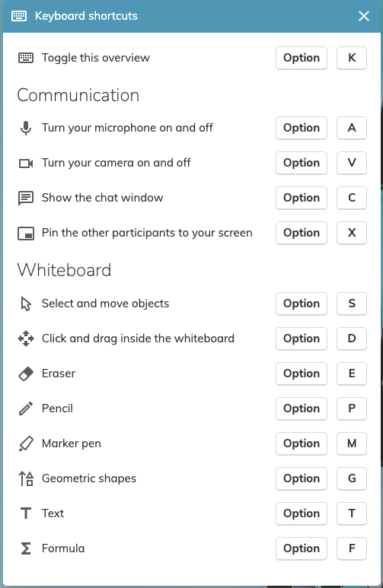Screen dimensions: 383x588
Task: Click the camera icon
Action: tap(26, 163)
